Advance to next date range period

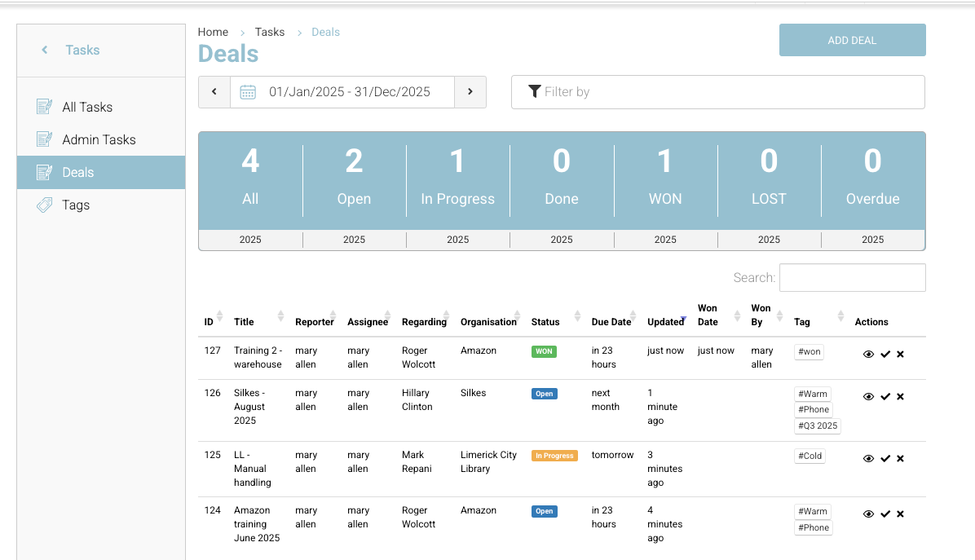click(x=470, y=92)
